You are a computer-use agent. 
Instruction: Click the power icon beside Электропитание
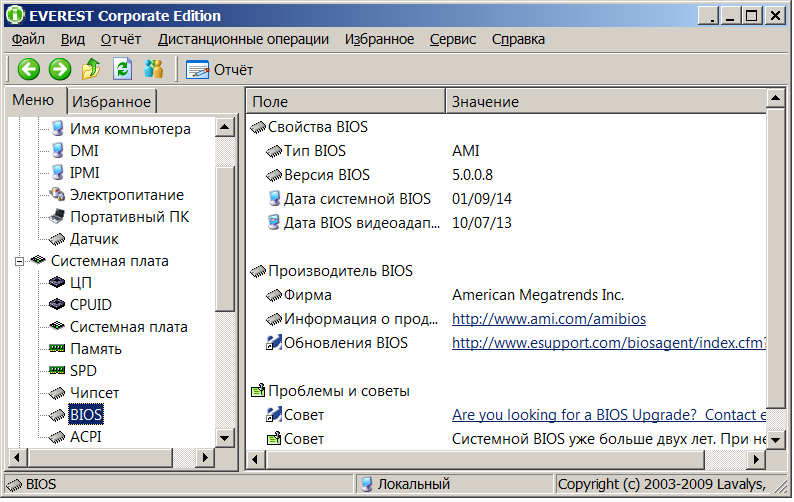57,194
